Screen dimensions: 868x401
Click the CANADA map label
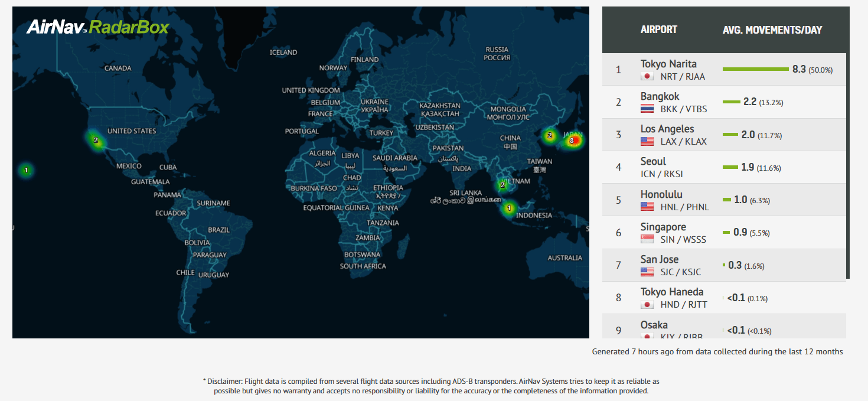tap(118, 69)
